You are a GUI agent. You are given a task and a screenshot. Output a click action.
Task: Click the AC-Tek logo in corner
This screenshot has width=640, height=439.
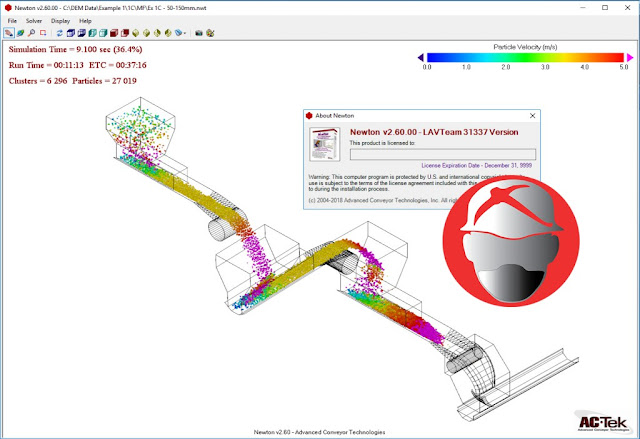tap(603, 423)
